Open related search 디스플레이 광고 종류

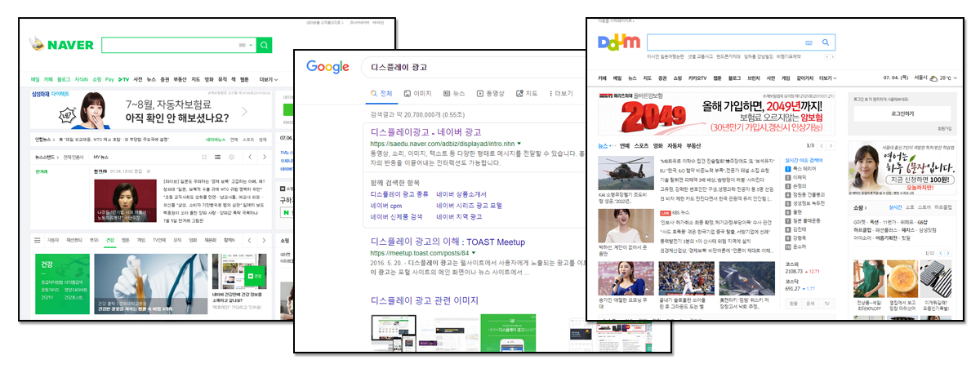pyautogui.click(x=399, y=194)
